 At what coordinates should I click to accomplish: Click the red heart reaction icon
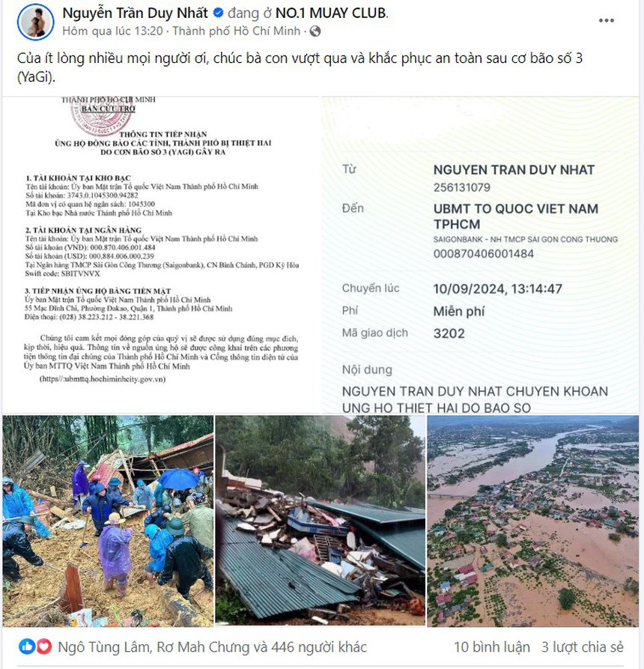pyautogui.click(x=43, y=647)
